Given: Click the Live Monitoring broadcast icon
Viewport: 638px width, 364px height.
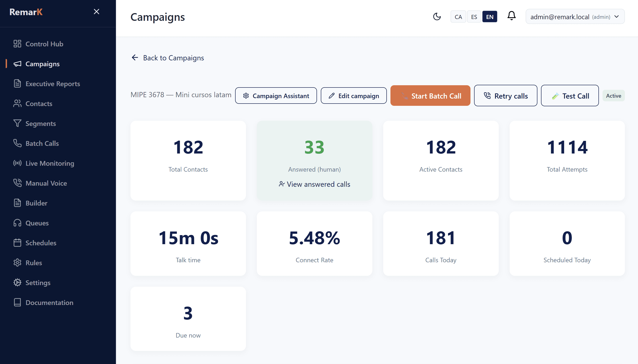Looking at the screenshot, I should coord(17,163).
